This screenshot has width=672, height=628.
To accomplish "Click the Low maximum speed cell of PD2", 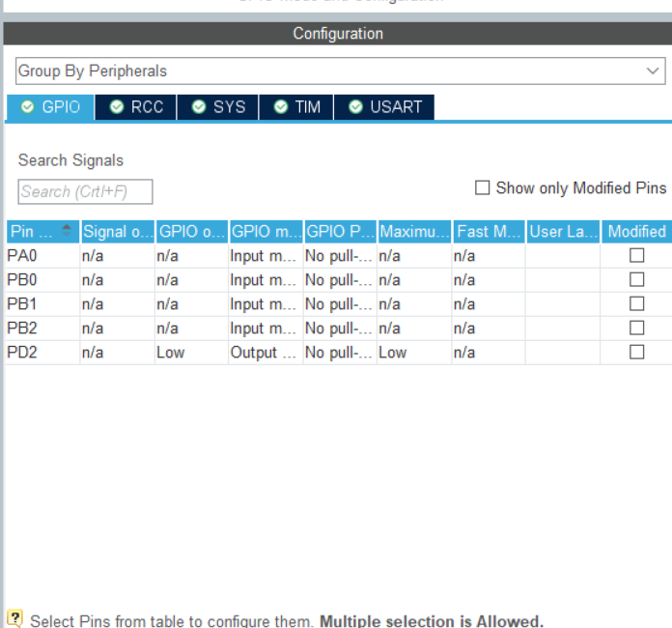I will pos(414,353).
